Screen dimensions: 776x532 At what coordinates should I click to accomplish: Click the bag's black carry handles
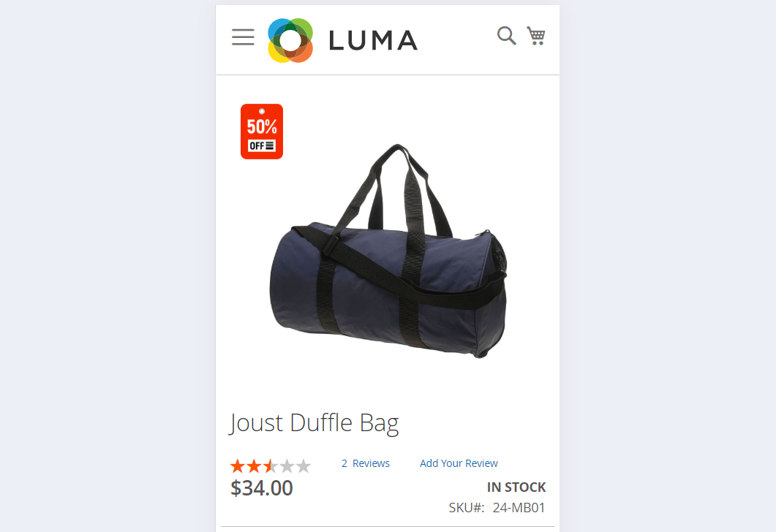click(396, 188)
